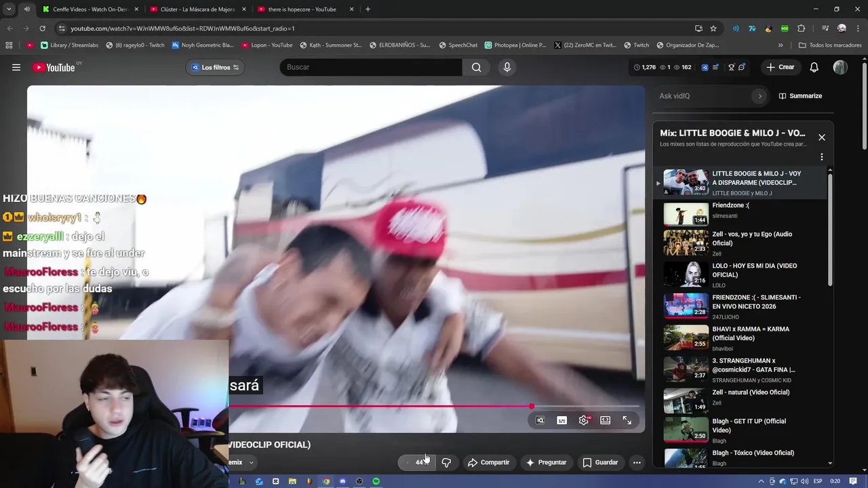868x488 pixels.
Task: Go to YouTube home via logo
Action: click(54, 67)
